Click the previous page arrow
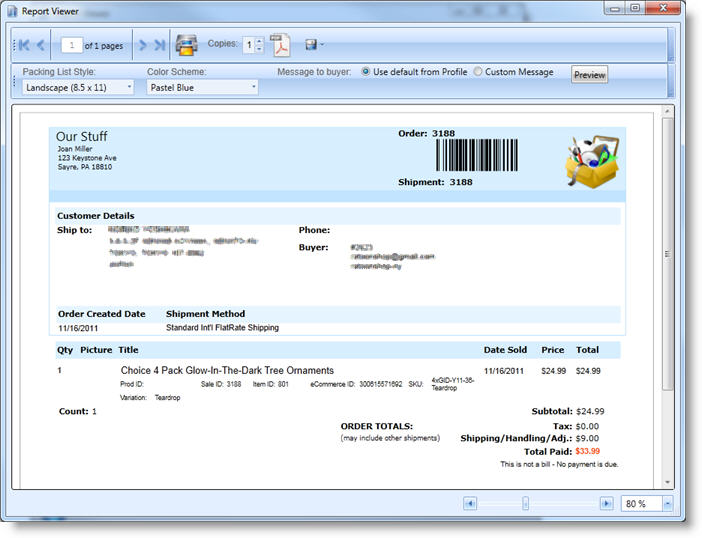This screenshot has width=702, height=538. click(x=41, y=45)
